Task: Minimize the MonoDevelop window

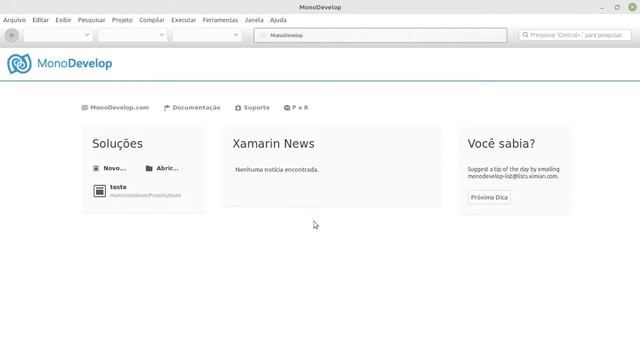Action: [x=602, y=7]
